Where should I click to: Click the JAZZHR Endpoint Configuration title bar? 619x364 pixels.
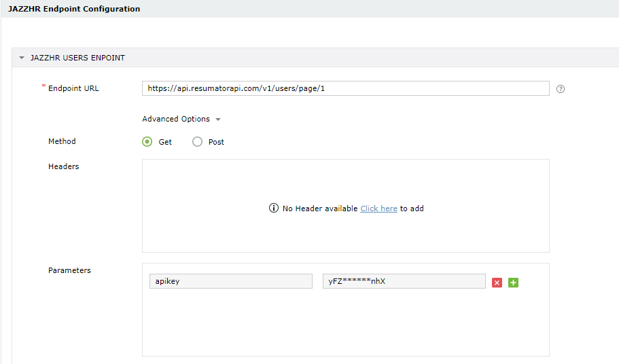[x=310, y=9]
